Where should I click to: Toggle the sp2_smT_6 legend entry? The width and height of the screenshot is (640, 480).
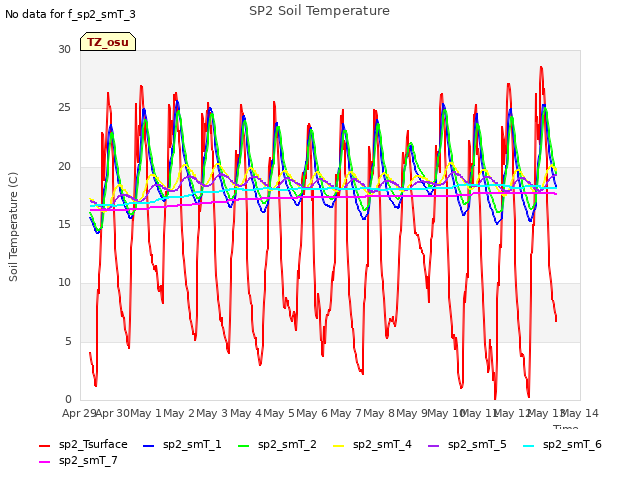[x=562, y=444]
